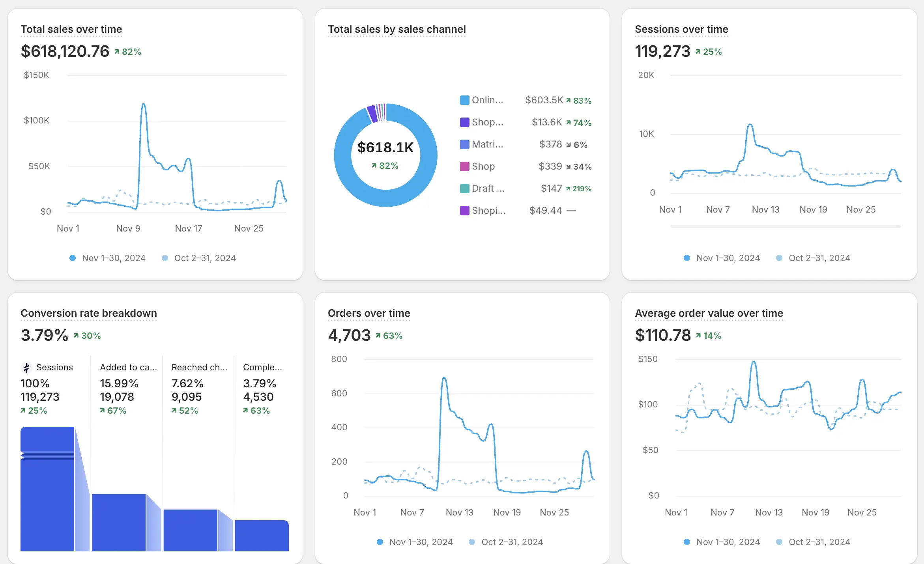Toggle Nov 1–30 legend in Orders chart
The image size is (924, 564).
(x=415, y=542)
